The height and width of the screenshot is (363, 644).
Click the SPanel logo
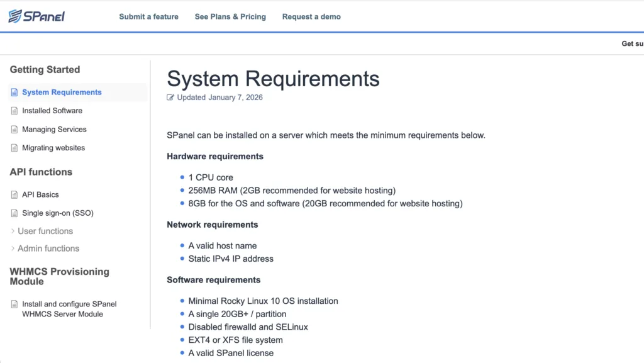pyautogui.click(x=36, y=16)
